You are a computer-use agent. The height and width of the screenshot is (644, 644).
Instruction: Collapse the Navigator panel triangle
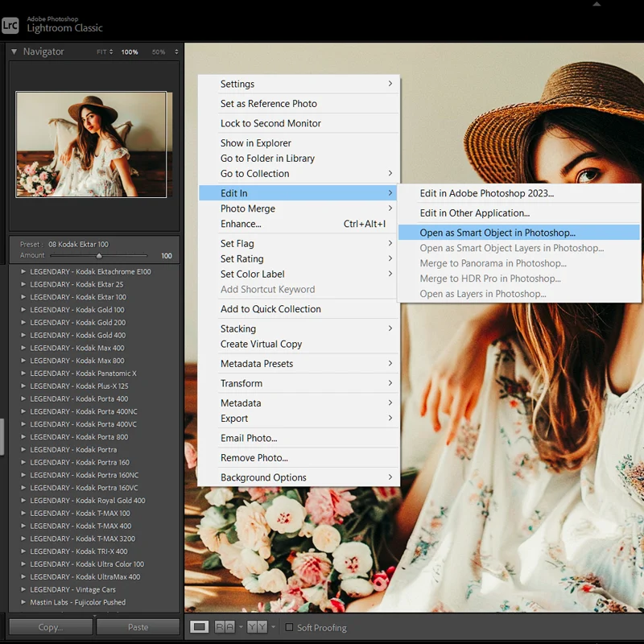coord(14,52)
